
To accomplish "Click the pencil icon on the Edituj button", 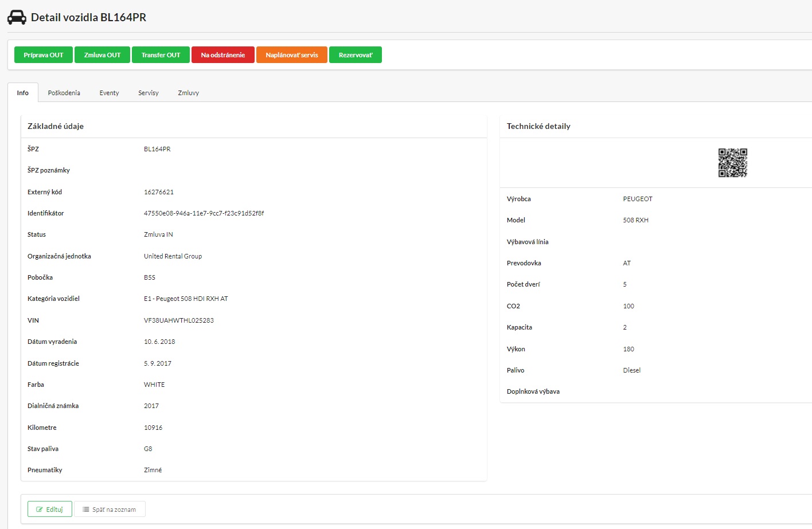I will pyautogui.click(x=40, y=510).
